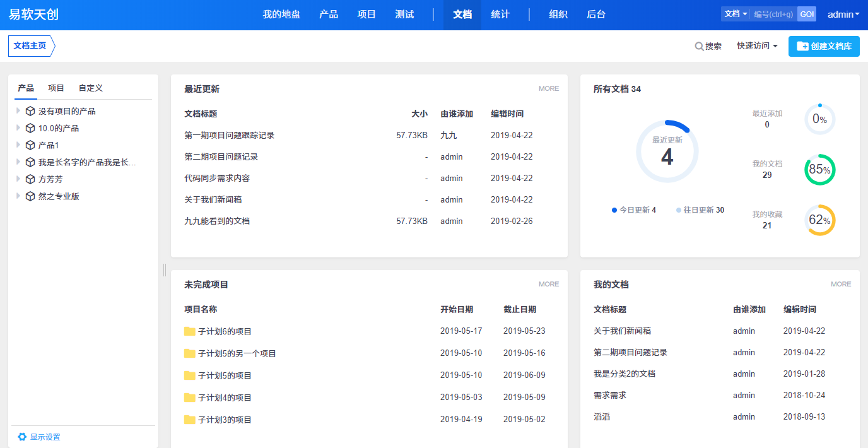Viewport: 868px width, 448px height.
Task: Switch to the 项目 sidebar tab
Action: click(56, 88)
